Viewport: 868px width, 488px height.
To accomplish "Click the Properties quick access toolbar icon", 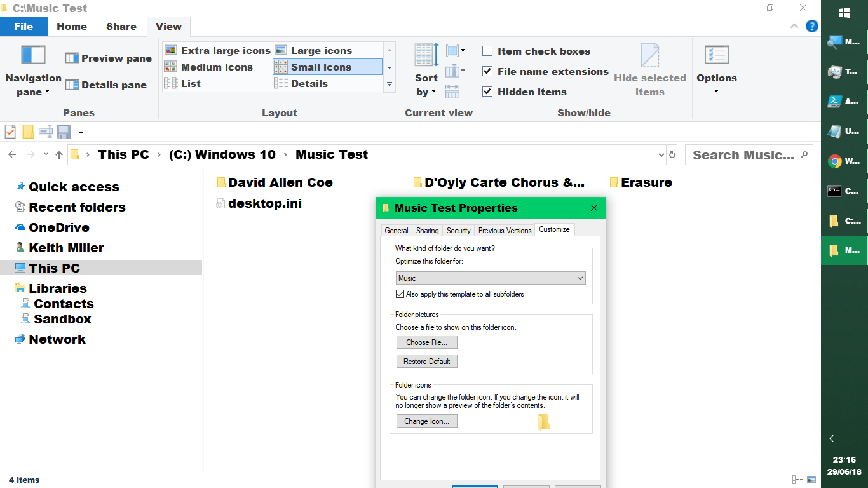I will 10,132.
